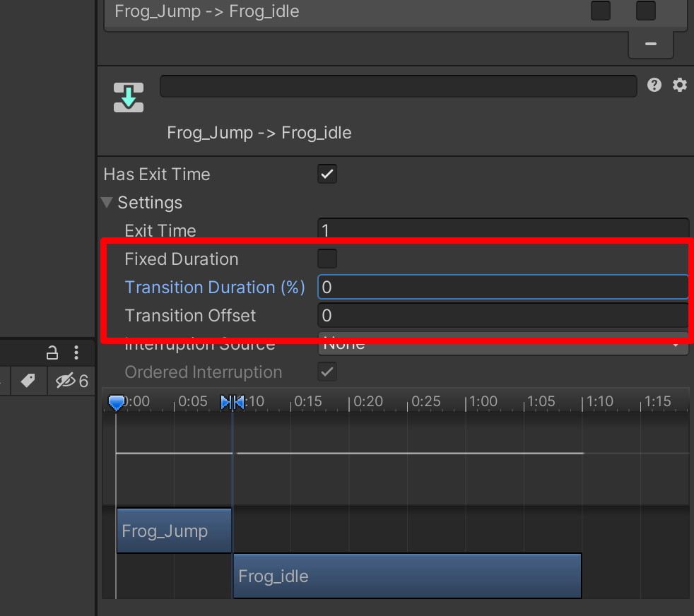Click the Frog_Jump -> Frog_idle header title
Image resolution: width=694 pixels, height=616 pixels.
(259, 133)
